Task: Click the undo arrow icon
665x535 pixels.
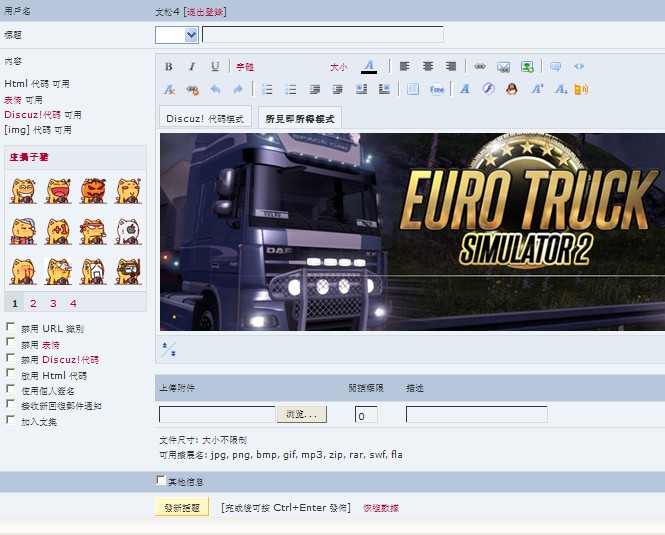Action: (215, 89)
